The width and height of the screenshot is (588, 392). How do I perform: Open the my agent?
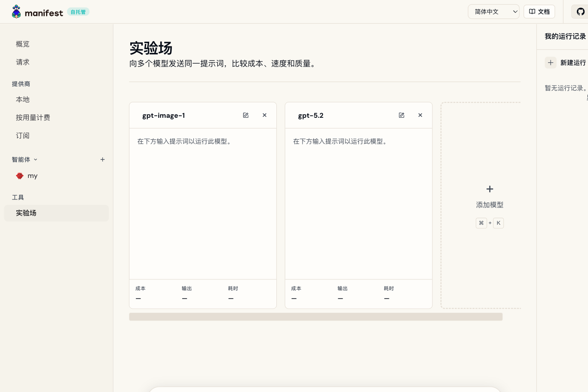click(x=56, y=176)
